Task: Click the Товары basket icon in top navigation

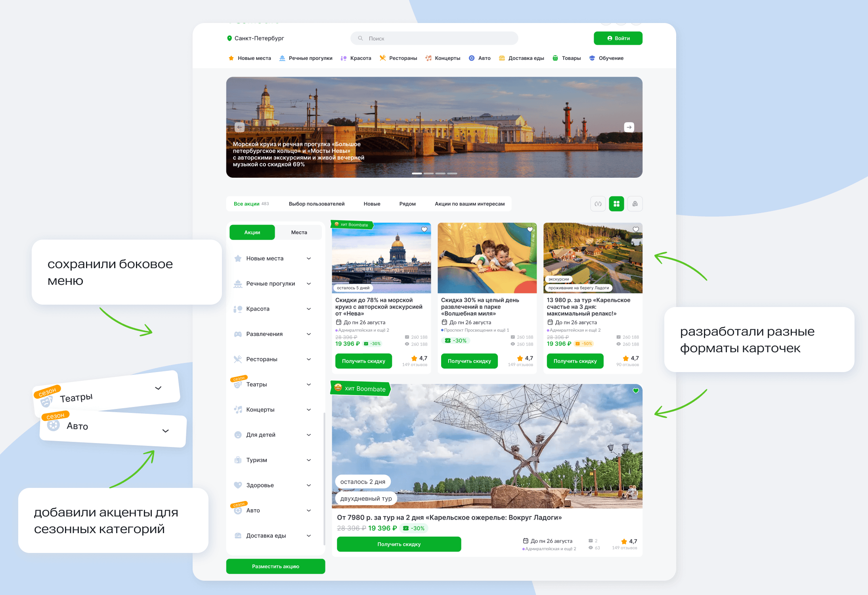Action: 555,58
